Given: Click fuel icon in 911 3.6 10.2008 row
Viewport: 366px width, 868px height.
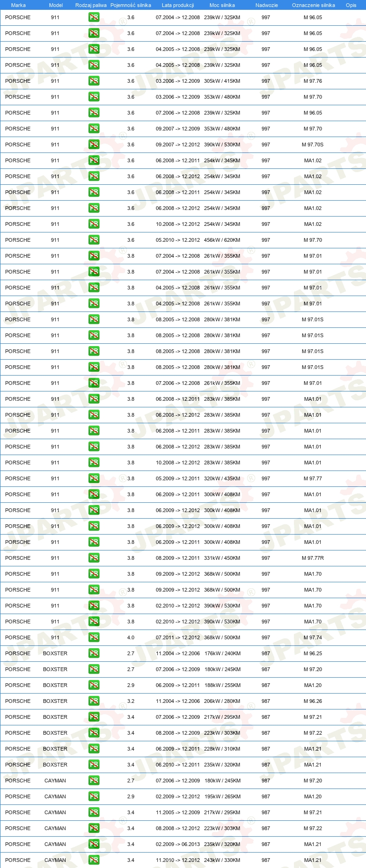Looking at the screenshot, I should [x=94, y=224].
